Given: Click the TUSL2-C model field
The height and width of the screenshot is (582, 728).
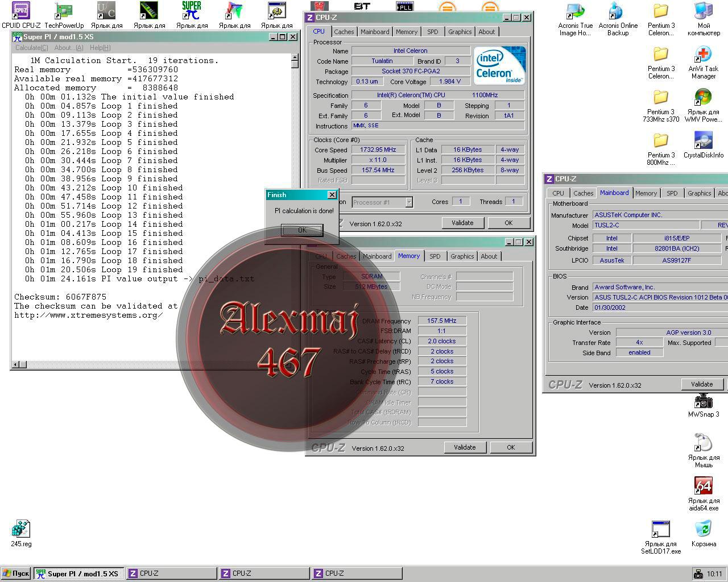Looking at the screenshot, I should 645,225.
